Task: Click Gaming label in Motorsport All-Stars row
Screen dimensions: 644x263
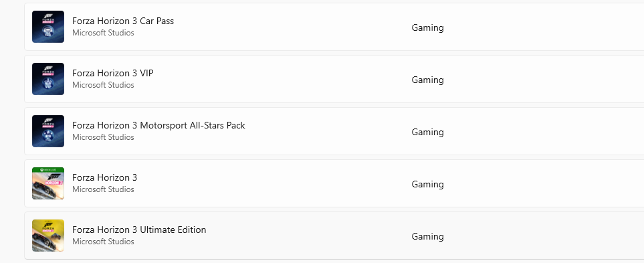Action: [427, 132]
